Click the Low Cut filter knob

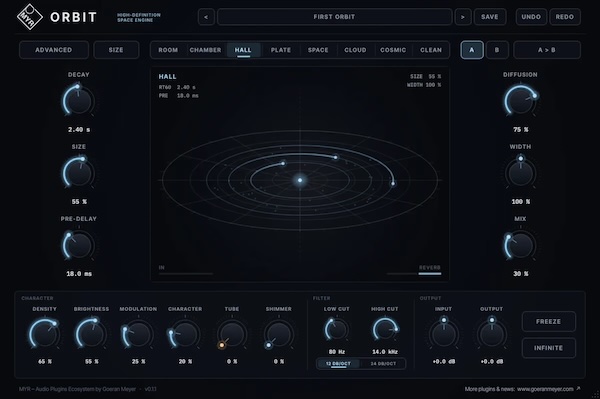pyautogui.click(x=337, y=329)
